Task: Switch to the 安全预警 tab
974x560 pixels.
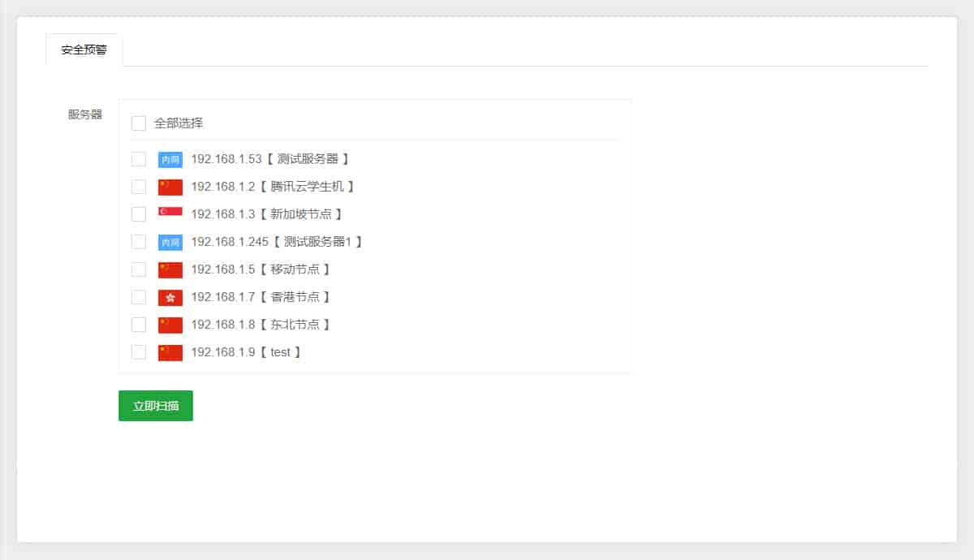Action: [x=84, y=50]
